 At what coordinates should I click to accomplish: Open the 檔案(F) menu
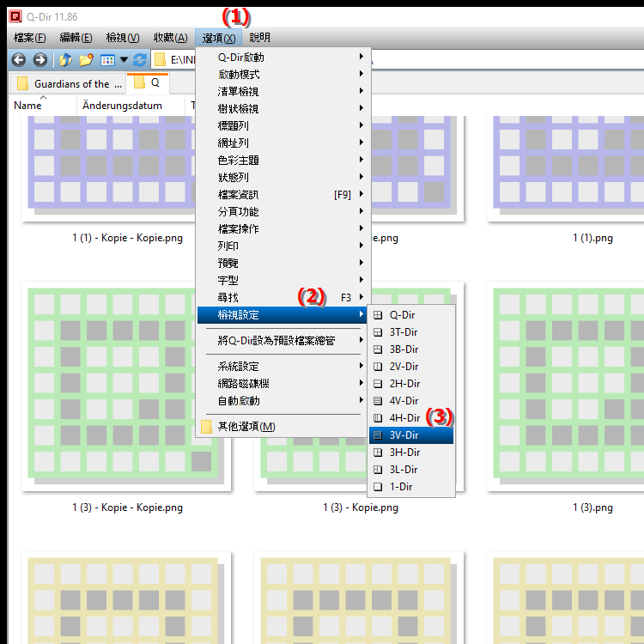29,38
